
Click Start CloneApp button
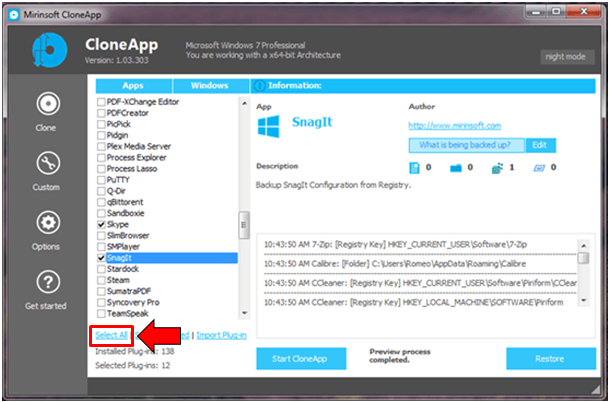(x=301, y=358)
